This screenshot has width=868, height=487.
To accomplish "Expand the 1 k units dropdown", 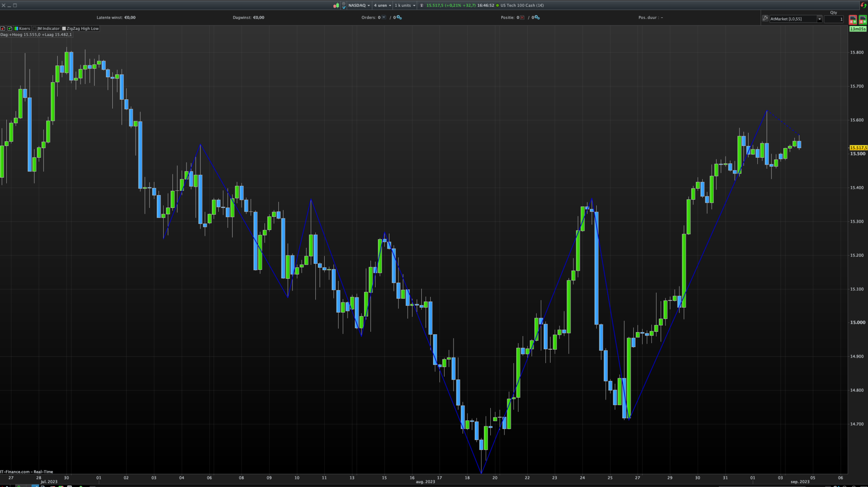I will click(x=405, y=6).
